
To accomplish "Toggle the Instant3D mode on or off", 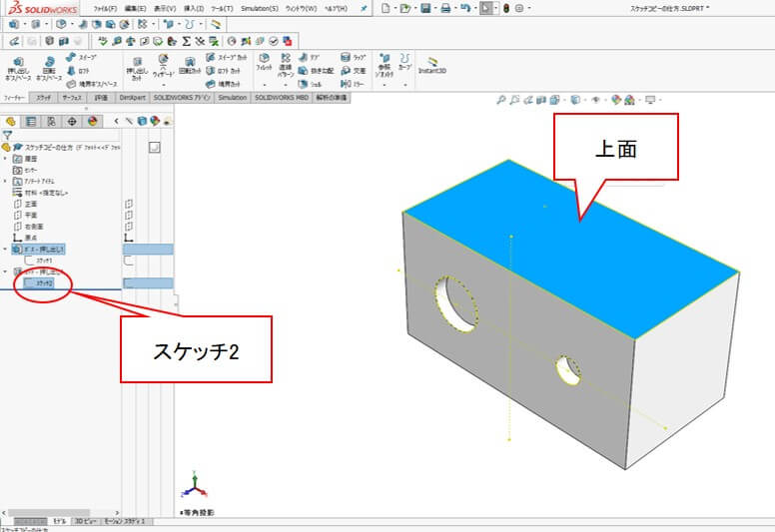I will coord(432,63).
